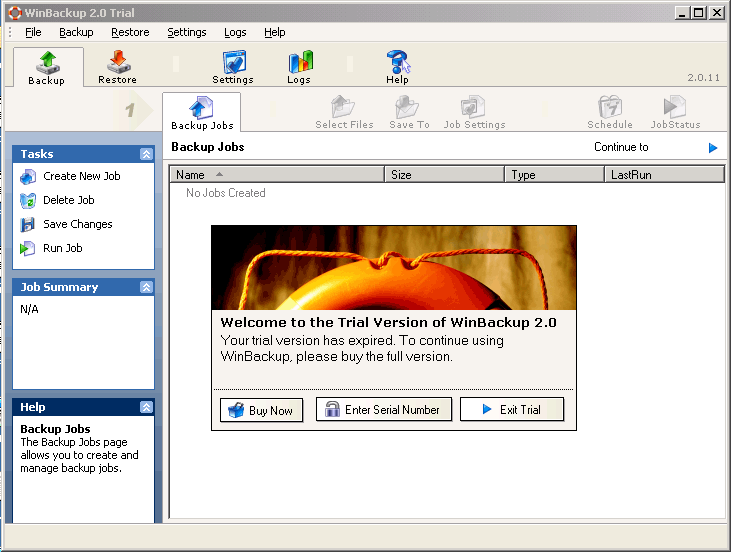
Task: Close the WinBackup window
Action: click(x=717, y=13)
